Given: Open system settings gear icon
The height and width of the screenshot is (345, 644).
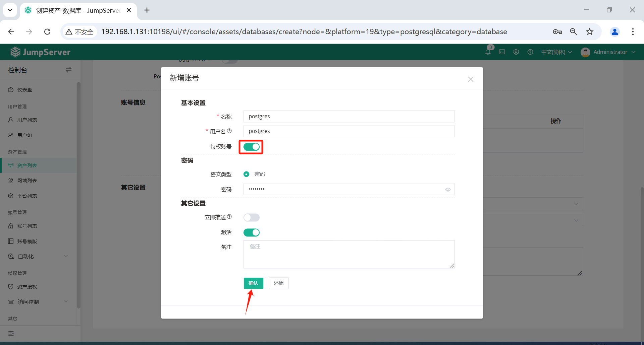Looking at the screenshot, I should [x=516, y=52].
